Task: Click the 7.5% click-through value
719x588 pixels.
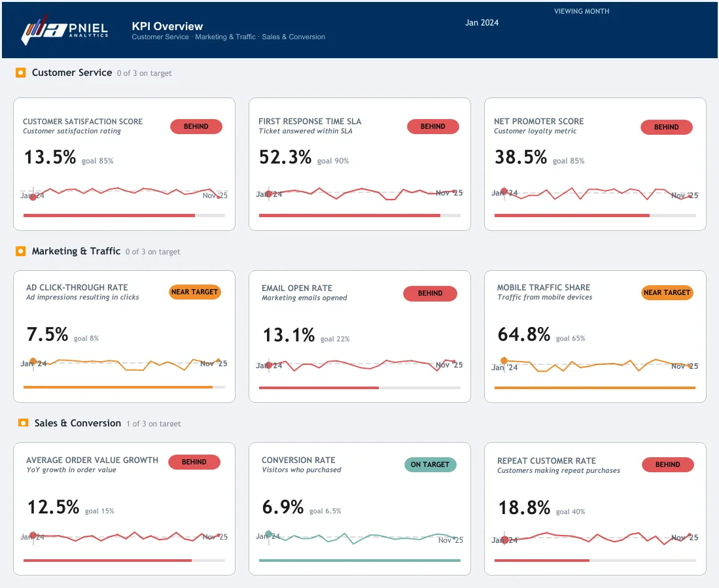Action: point(47,334)
